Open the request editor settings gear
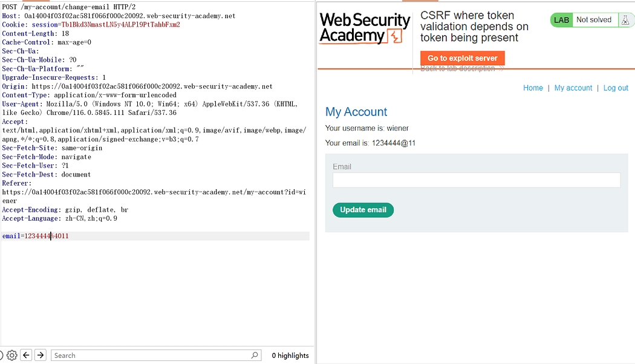 [x=11, y=356]
